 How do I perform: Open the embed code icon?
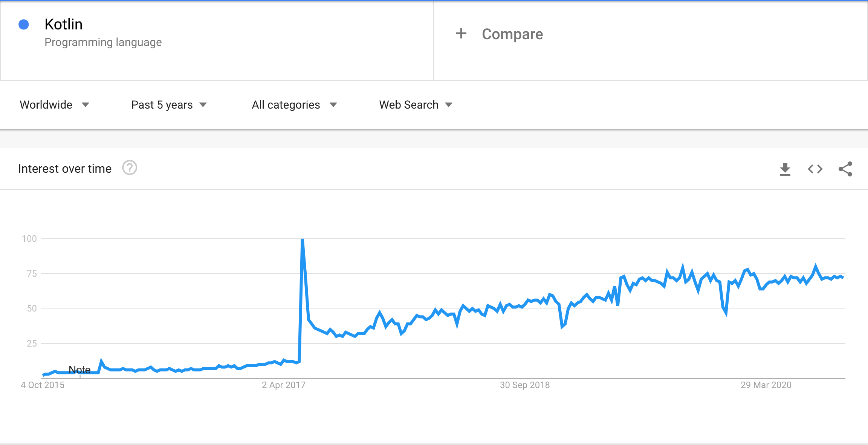pos(815,169)
